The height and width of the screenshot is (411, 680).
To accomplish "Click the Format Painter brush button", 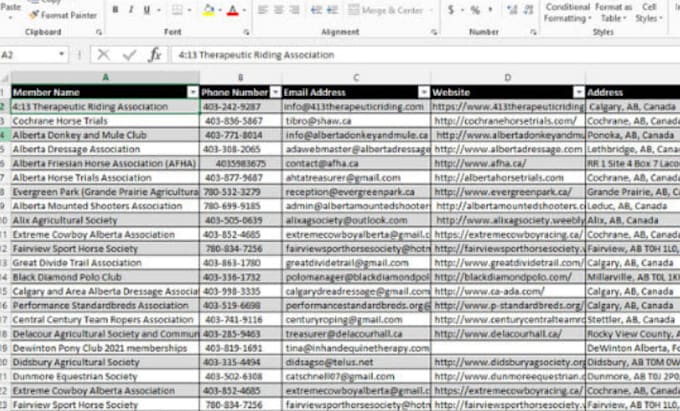I will 62,15.
